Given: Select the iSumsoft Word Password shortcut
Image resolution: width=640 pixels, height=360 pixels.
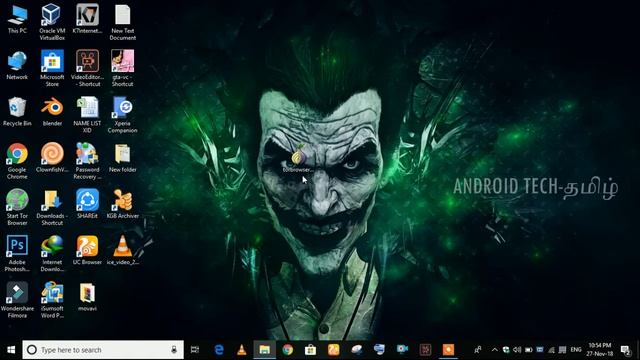Looking at the screenshot, I should click(52, 300).
